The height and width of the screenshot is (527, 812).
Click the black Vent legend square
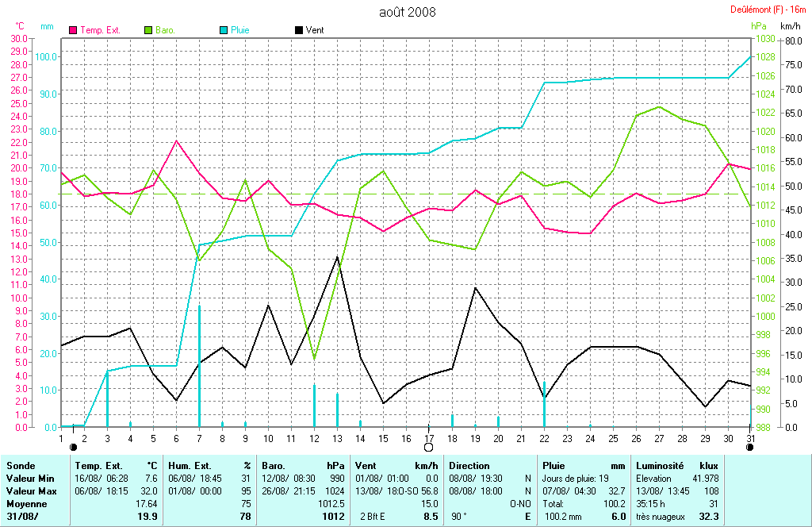[298, 30]
